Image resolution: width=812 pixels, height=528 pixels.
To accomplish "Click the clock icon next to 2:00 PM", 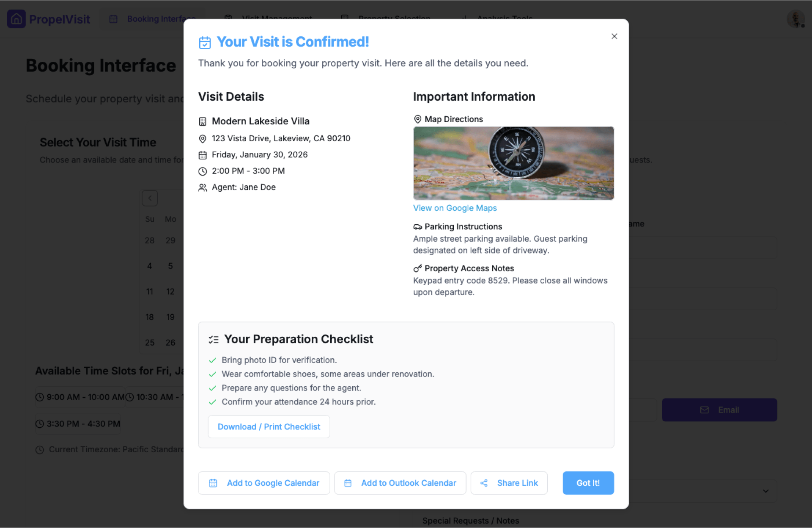I will point(203,171).
